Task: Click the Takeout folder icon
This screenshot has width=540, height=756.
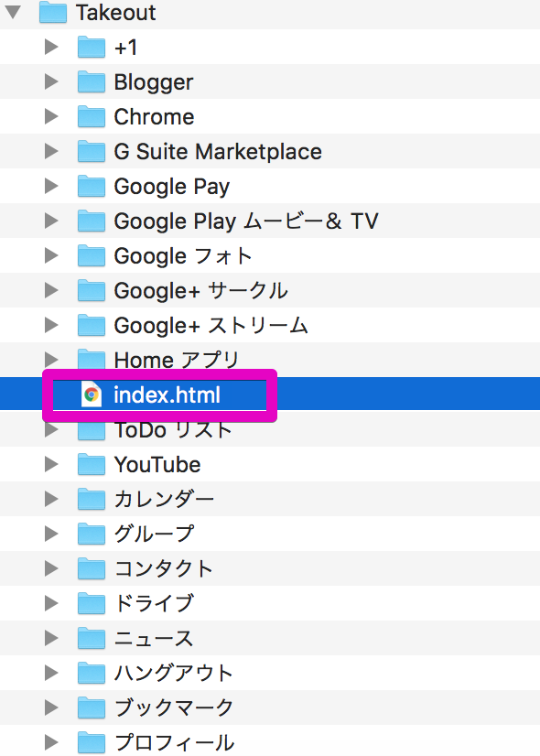Action: pyautogui.click(x=52, y=13)
